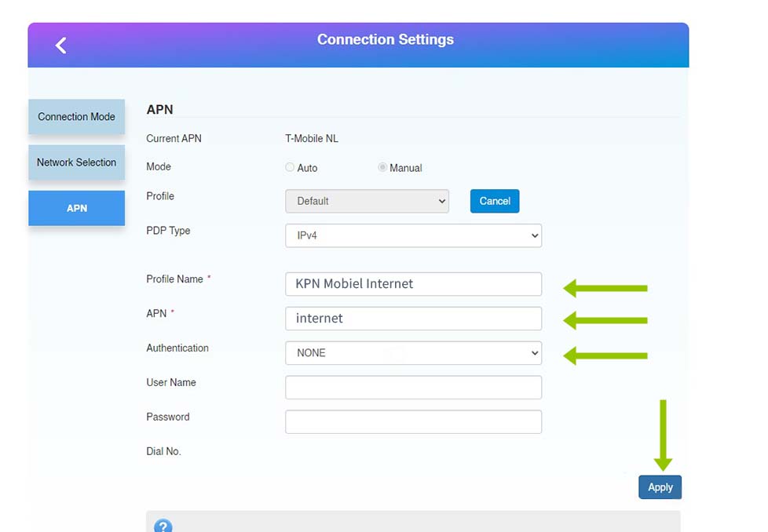The width and height of the screenshot is (768, 532).
Task: Click the Apply button
Action: point(660,487)
